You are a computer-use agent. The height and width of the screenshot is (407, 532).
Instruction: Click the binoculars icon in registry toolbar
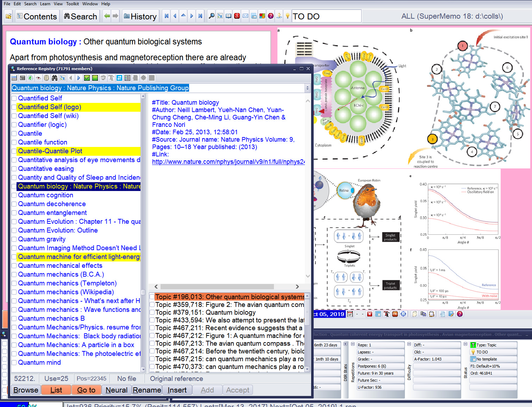coord(55,78)
